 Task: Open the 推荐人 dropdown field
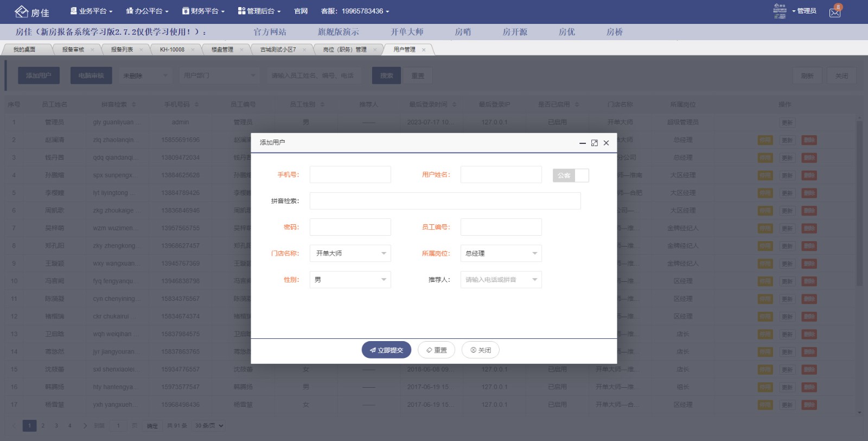(x=501, y=280)
